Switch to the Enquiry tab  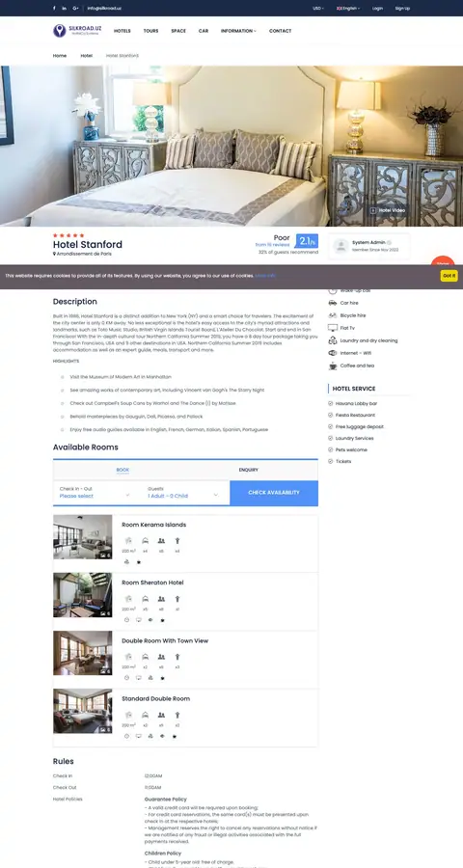point(249,470)
